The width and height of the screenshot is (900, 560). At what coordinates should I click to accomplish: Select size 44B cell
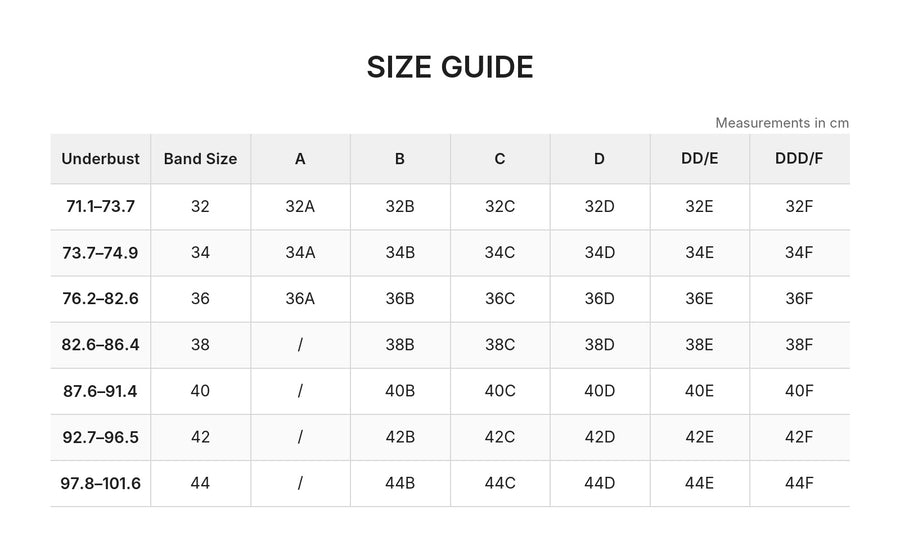pyautogui.click(x=400, y=483)
